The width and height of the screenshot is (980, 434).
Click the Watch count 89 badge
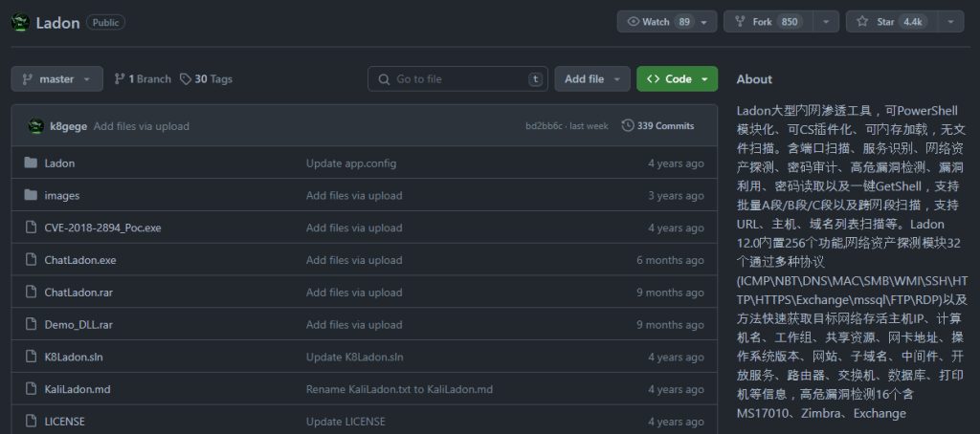point(684,22)
